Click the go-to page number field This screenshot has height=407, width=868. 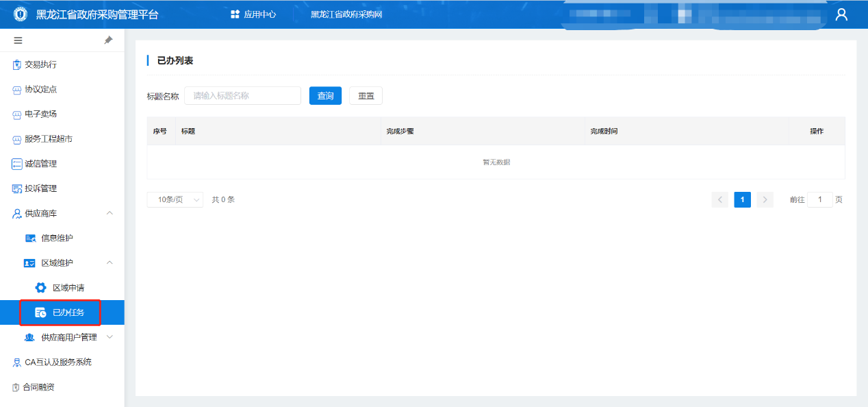coord(819,199)
